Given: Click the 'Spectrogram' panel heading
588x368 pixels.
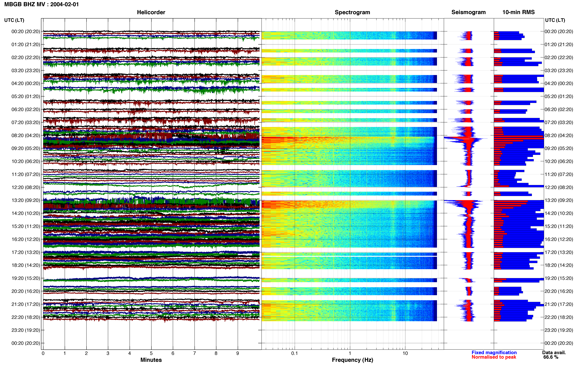Looking at the screenshot, I should pyautogui.click(x=352, y=12).
